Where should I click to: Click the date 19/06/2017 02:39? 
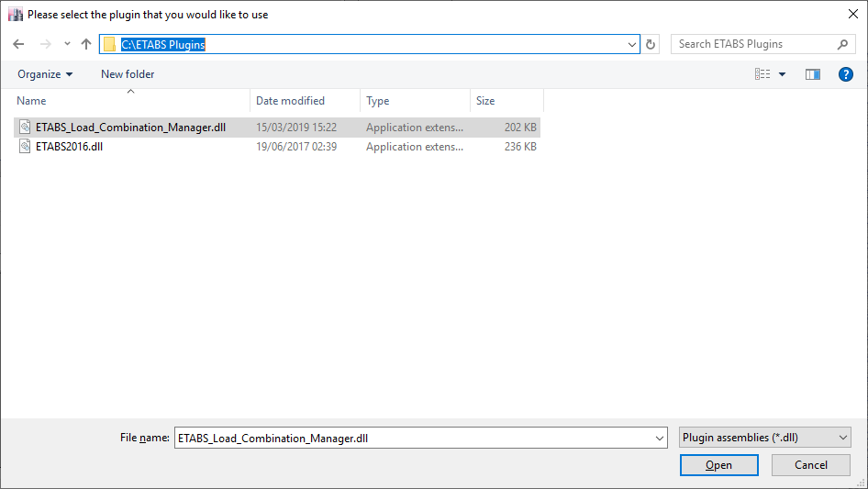click(296, 147)
